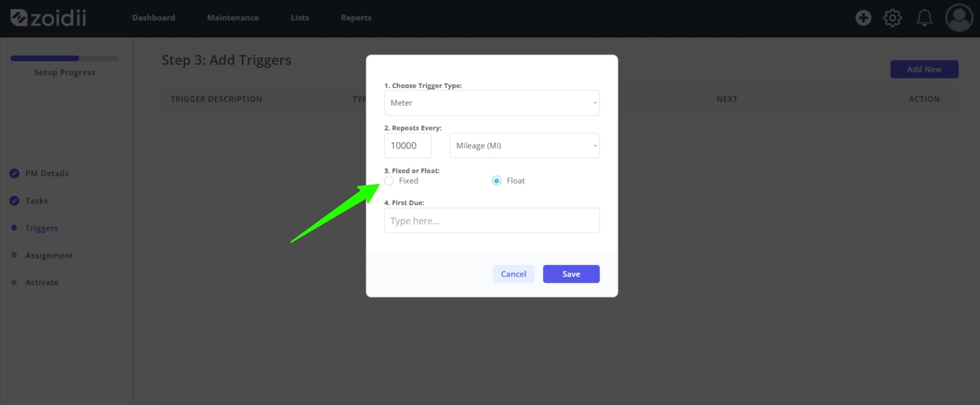Viewport: 980px width, 405px height.
Task: Open the plus add-new icon in header
Action: pyautogui.click(x=863, y=18)
